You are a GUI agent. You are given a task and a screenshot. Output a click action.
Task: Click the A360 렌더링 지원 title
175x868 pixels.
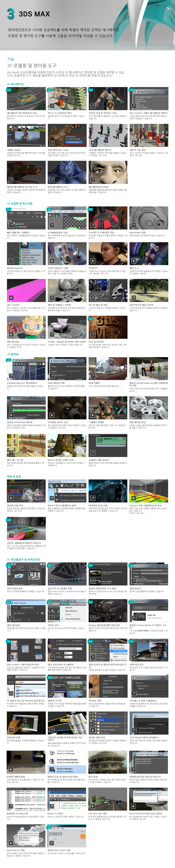coord(56,383)
